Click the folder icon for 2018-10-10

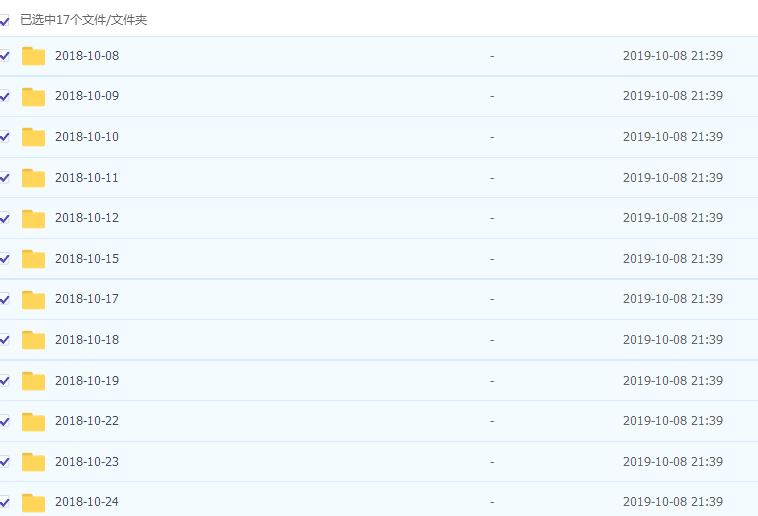(34, 137)
